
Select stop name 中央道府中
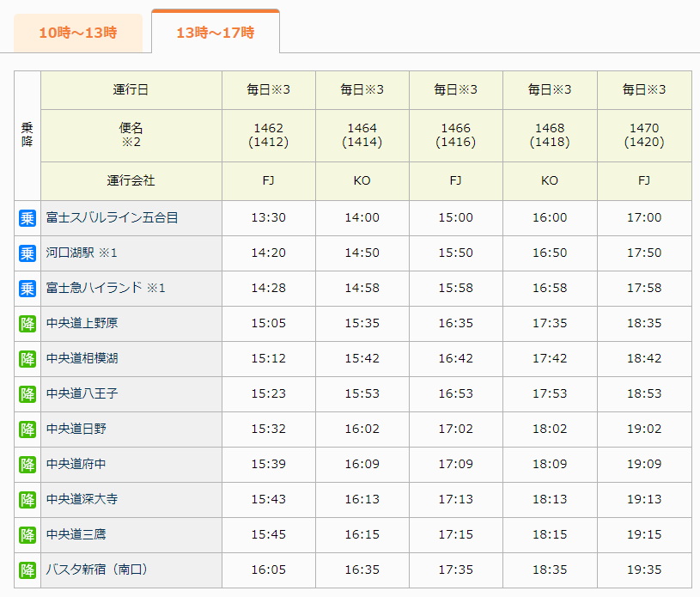76,464
